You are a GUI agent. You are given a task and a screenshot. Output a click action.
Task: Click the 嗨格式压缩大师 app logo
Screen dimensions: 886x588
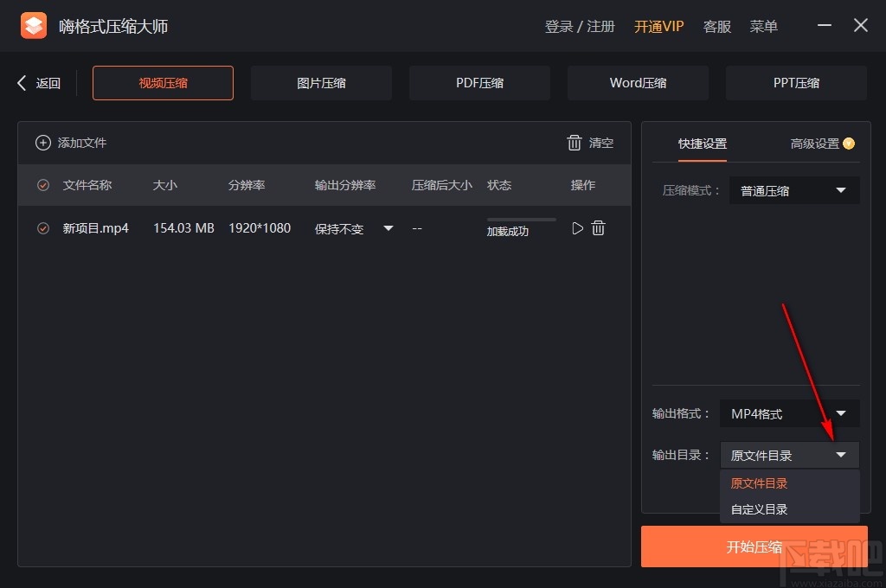(x=33, y=25)
